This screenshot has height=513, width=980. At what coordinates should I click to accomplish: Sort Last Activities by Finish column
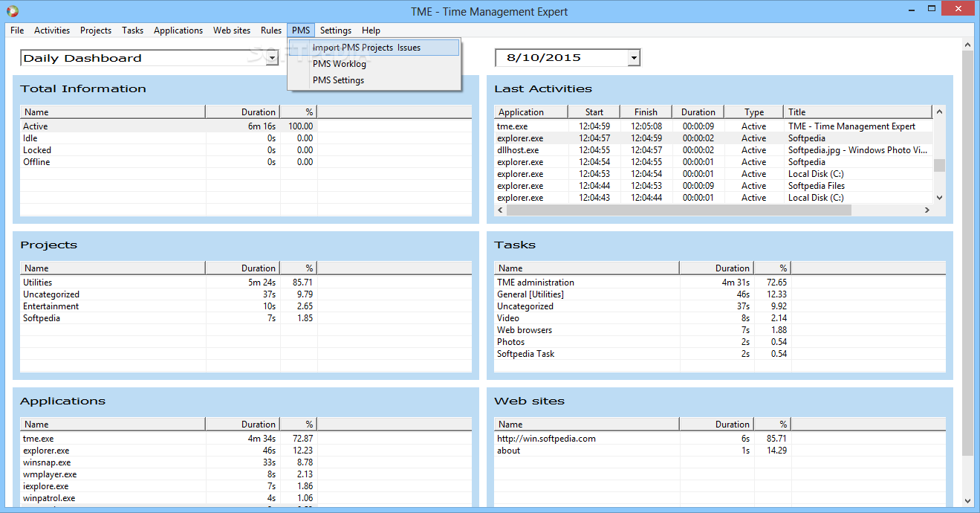(646, 112)
